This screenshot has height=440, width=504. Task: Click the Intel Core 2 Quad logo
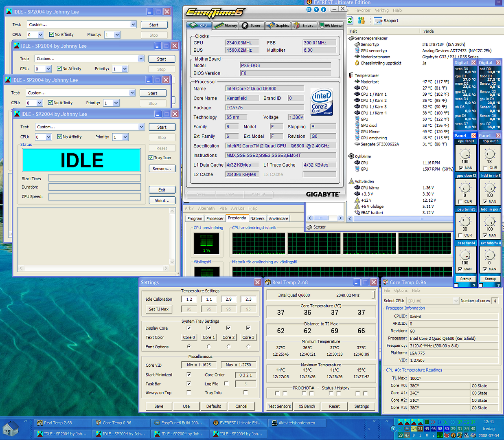[x=322, y=102]
